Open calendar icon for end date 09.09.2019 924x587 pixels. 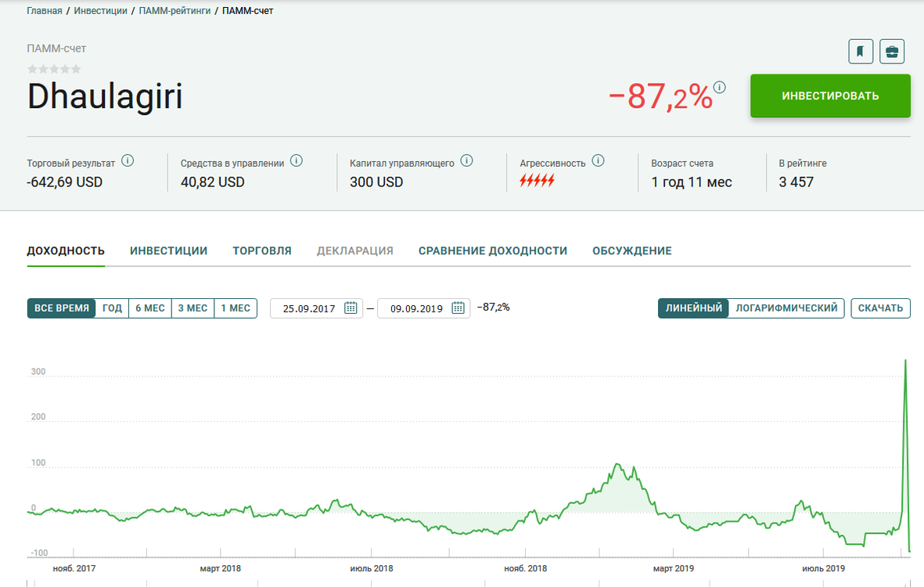pos(458,308)
